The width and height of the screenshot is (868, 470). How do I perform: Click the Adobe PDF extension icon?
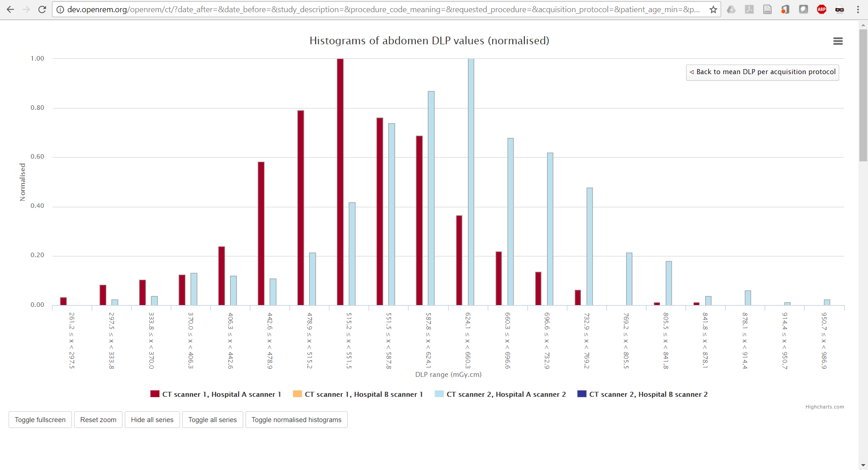point(749,9)
